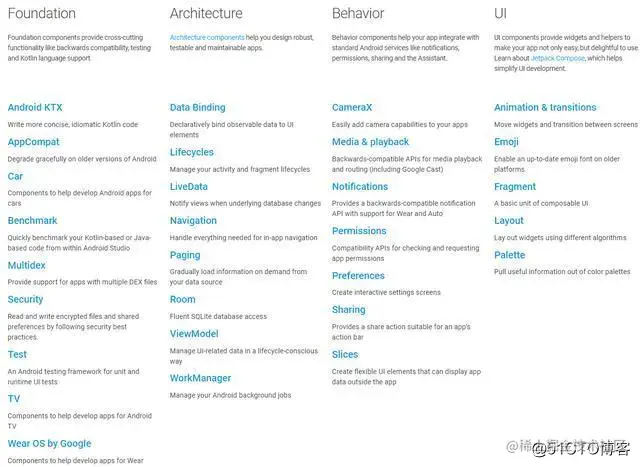The image size is (640, 467).
Task: Open the Architecture components inline link
Action: [x=206, y=37]
